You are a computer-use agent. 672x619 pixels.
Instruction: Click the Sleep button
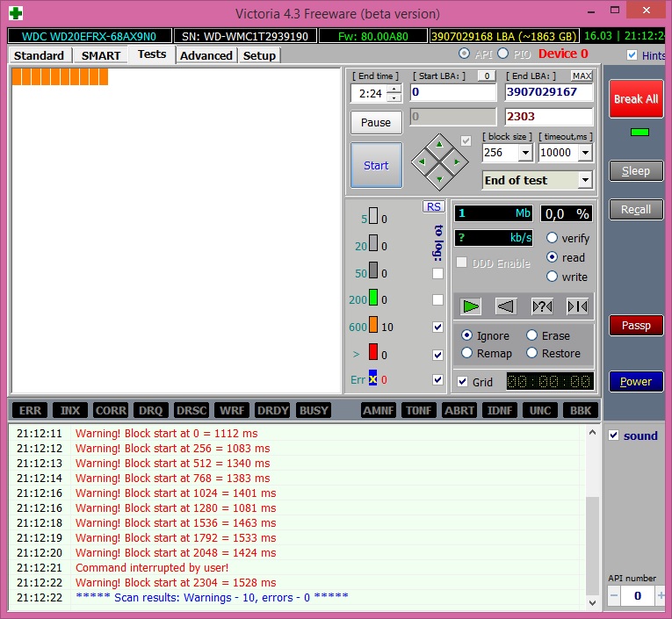click(x=636, y=171)
